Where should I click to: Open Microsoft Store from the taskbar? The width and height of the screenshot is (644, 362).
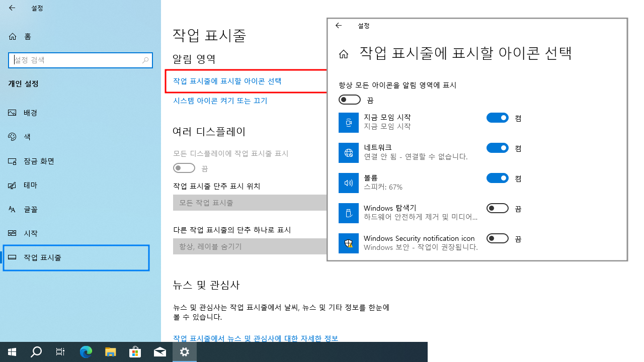pos(135,352)
